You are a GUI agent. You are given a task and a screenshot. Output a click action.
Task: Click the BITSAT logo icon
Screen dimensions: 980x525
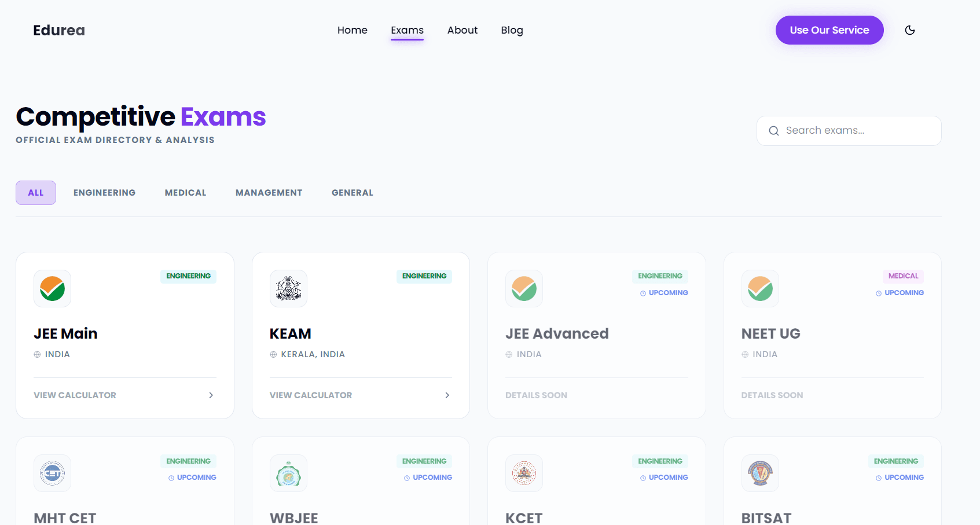pyautogui.click(x=760, y=473)
